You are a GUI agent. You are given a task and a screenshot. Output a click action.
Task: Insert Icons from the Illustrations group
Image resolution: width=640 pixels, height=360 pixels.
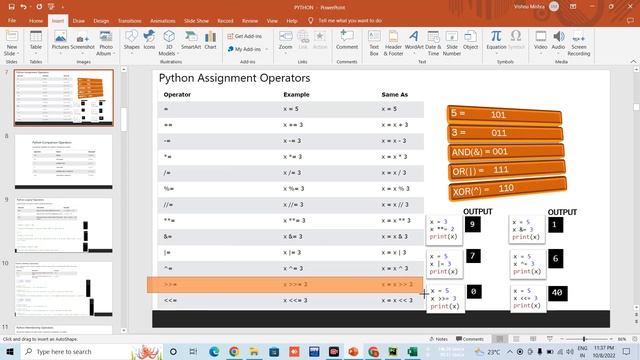(149, 41)
